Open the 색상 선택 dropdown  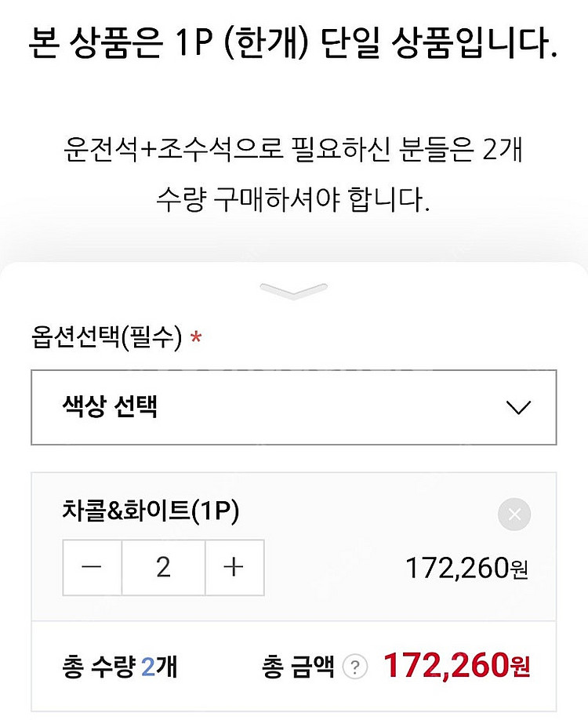point(293,408)
